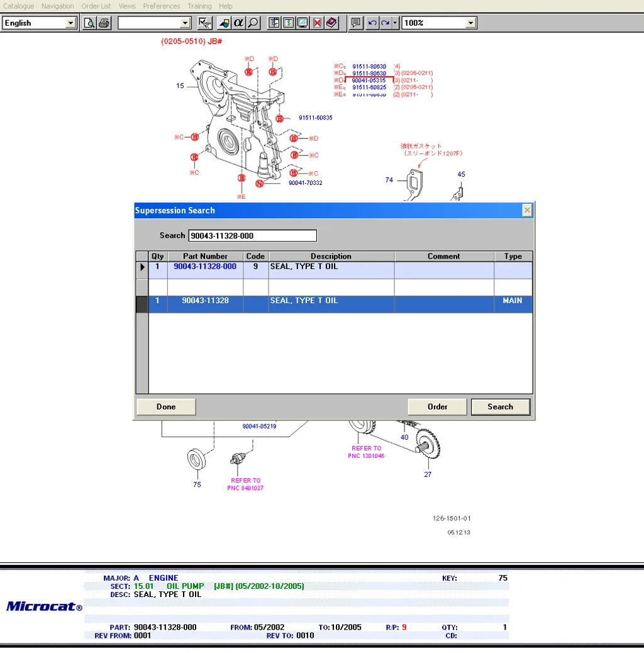The image size is (644, 653).
Task: Click callout number 74 in diagram
Action: (x=389, y=180)
